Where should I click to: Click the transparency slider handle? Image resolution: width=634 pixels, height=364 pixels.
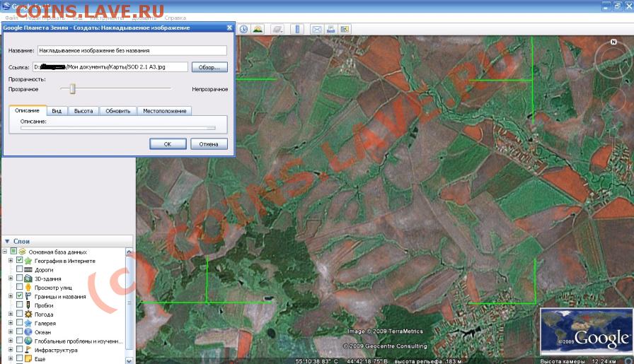pos(72,88)
